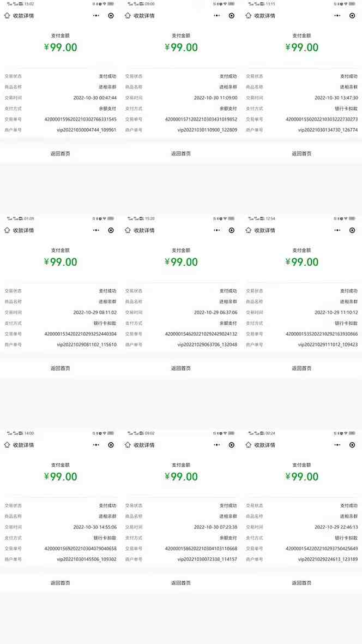This screenshot has height=644, width=362.
Task: Open three-dot menu on the 06:37:06 receipt
Action: (x=217, y=230)
